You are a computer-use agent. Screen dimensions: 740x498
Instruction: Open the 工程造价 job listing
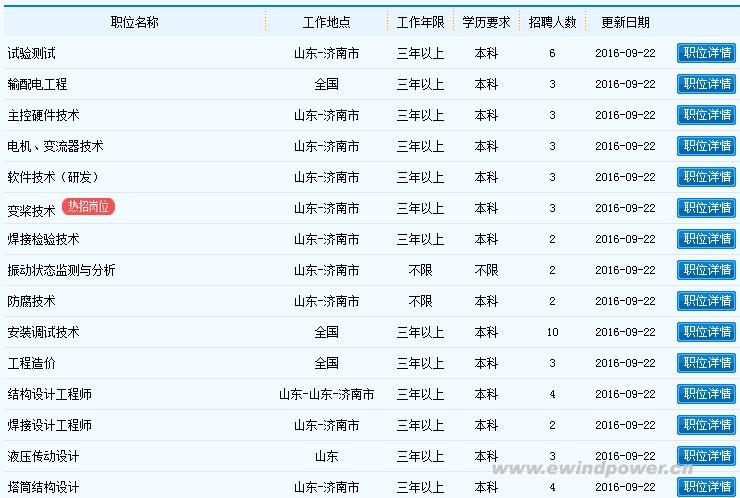tap(31, 363)
